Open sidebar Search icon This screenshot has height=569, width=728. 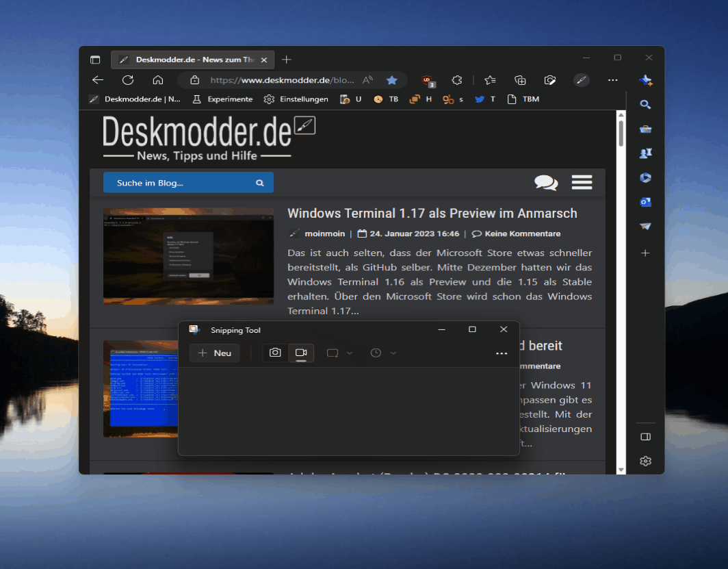point(645,105)
